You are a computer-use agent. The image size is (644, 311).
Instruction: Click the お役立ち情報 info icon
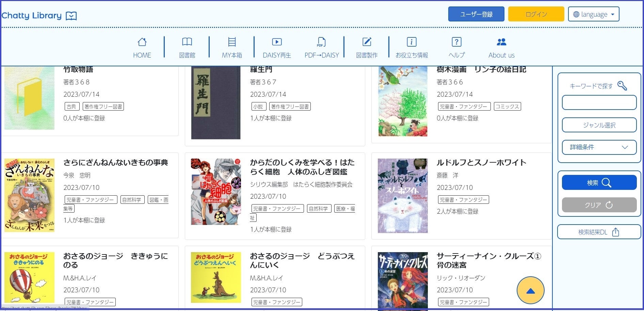click(x=412, y=42)
